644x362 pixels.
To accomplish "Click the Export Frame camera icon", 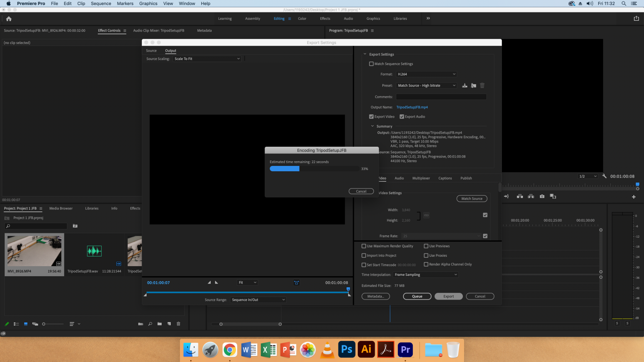I will click(542, 196).
